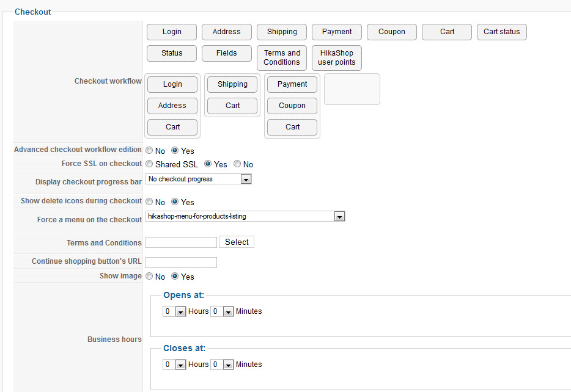Click the Terms and Conditions workflow block

(x=281, y=58)
